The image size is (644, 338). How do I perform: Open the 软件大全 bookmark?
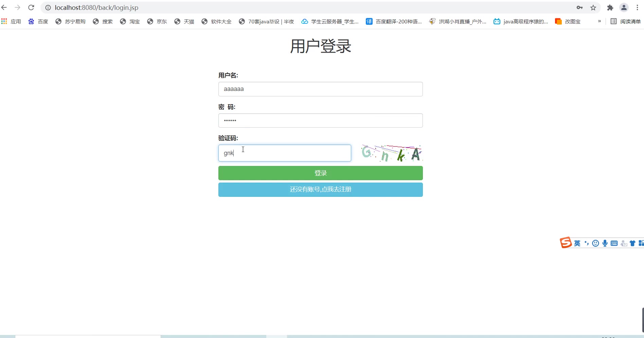point(216,21)
